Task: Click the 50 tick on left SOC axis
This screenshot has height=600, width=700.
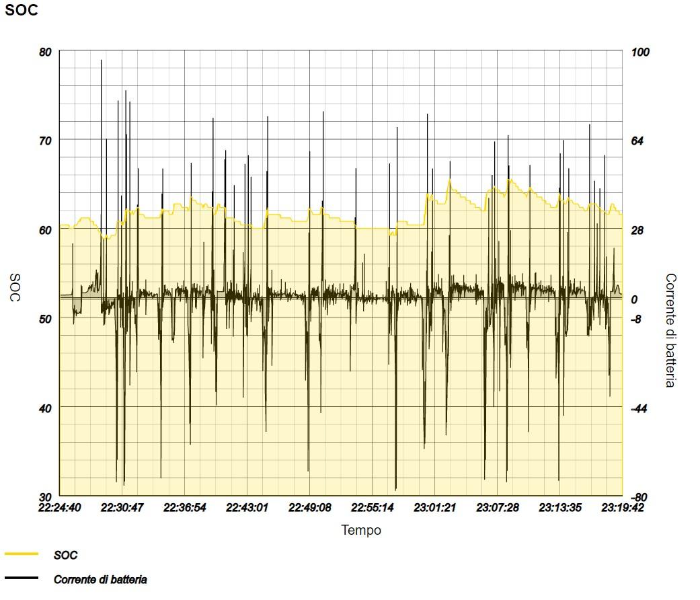Action: coord(44,319)
